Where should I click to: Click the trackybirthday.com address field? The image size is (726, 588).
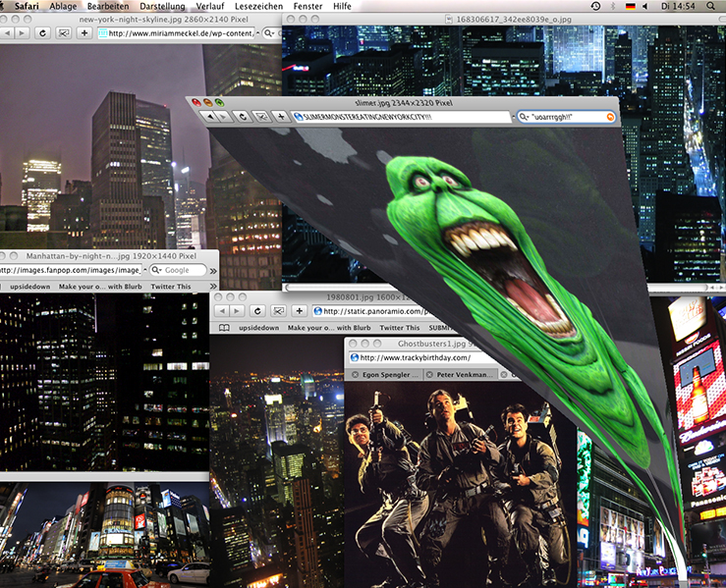pyautogui.click(x=442, y=358)
